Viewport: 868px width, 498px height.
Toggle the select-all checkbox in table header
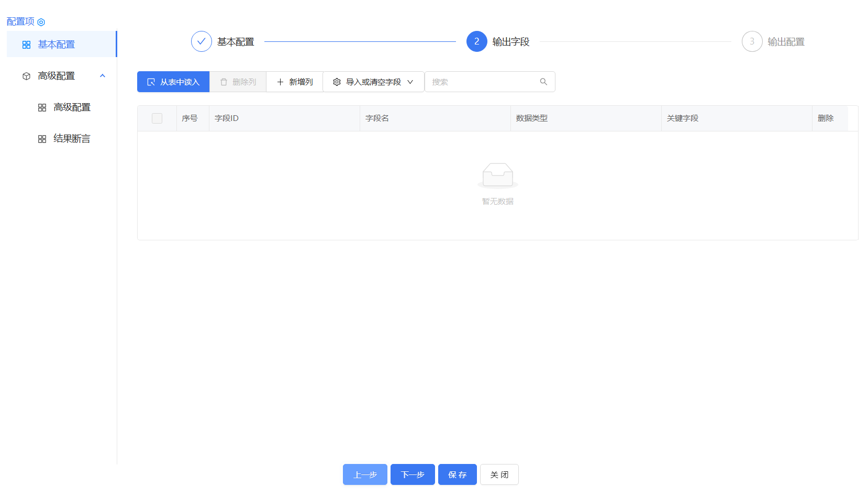point(157,118)
